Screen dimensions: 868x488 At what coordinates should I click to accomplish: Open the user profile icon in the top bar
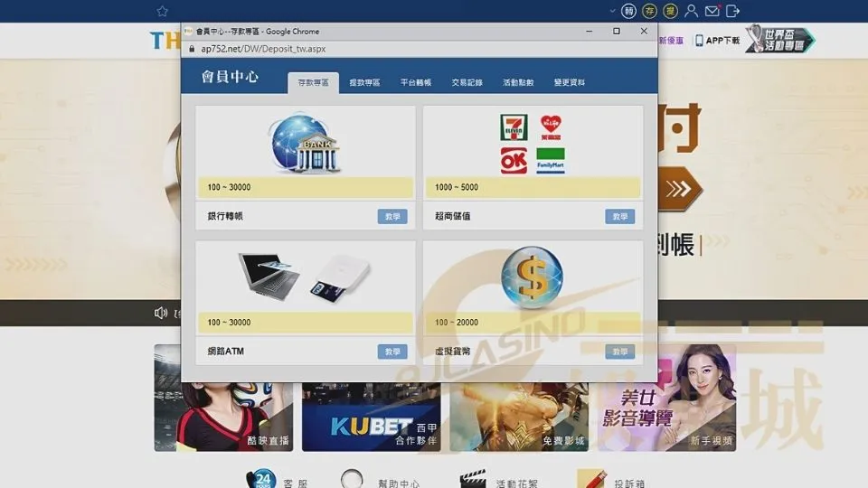pos(691,11)
